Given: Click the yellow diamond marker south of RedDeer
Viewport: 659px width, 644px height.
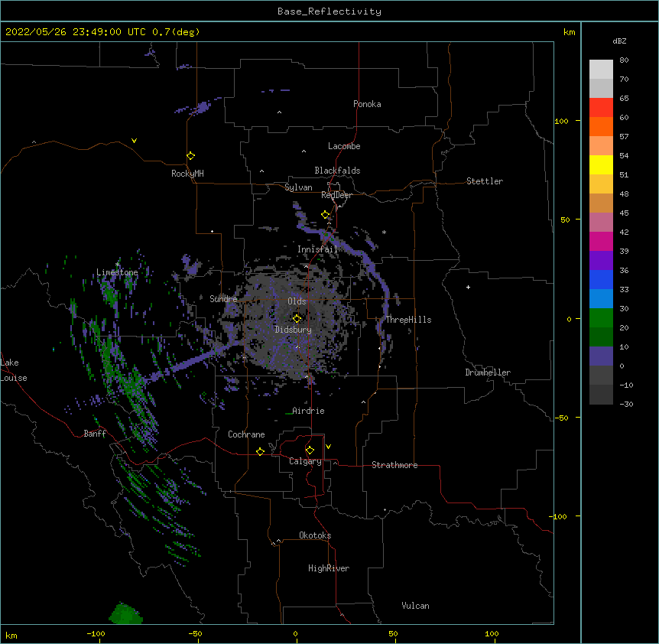Looking at the screenshot, I should pyautogui.click(x=326, y=215).
